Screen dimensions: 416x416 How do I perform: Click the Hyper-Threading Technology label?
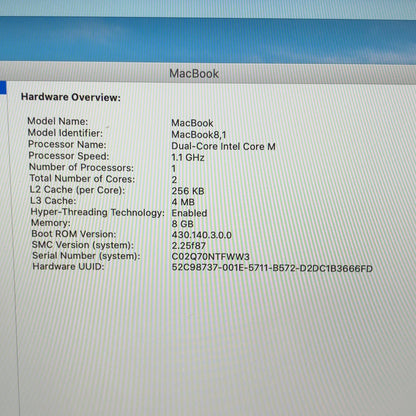(x=98, y=212)
